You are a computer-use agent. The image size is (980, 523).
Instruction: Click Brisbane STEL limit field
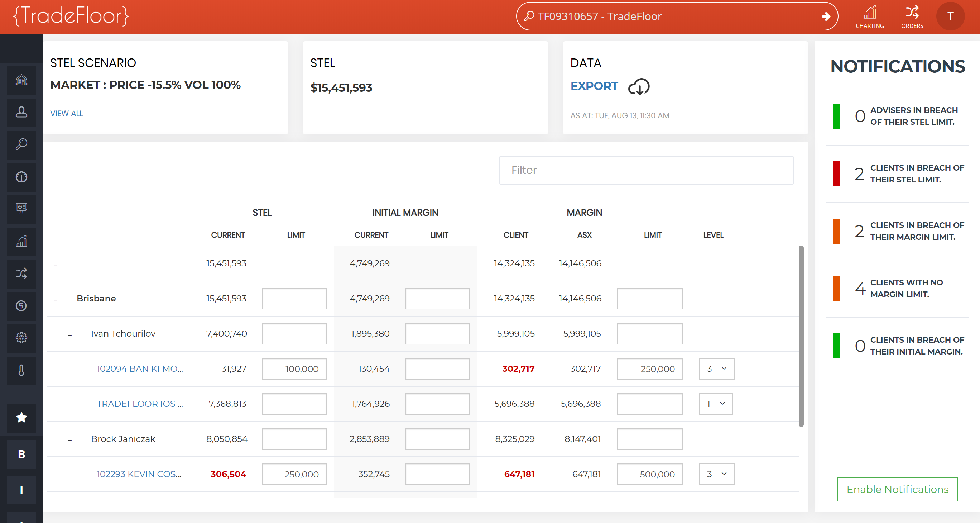coord(294,299)
